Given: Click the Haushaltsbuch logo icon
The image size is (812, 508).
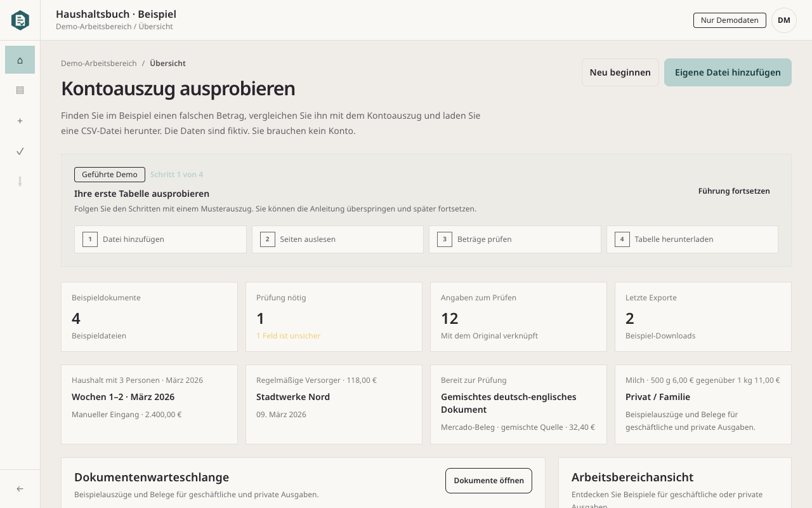Looking at the screenshot, I should point(20,20).
